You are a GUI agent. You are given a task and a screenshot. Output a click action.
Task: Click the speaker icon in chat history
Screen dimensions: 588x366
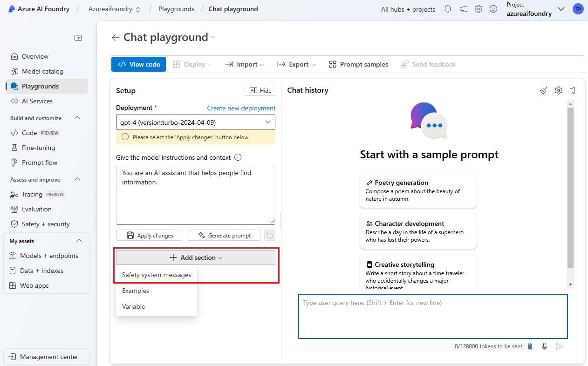pyautogui.click(x=573, y=90)
